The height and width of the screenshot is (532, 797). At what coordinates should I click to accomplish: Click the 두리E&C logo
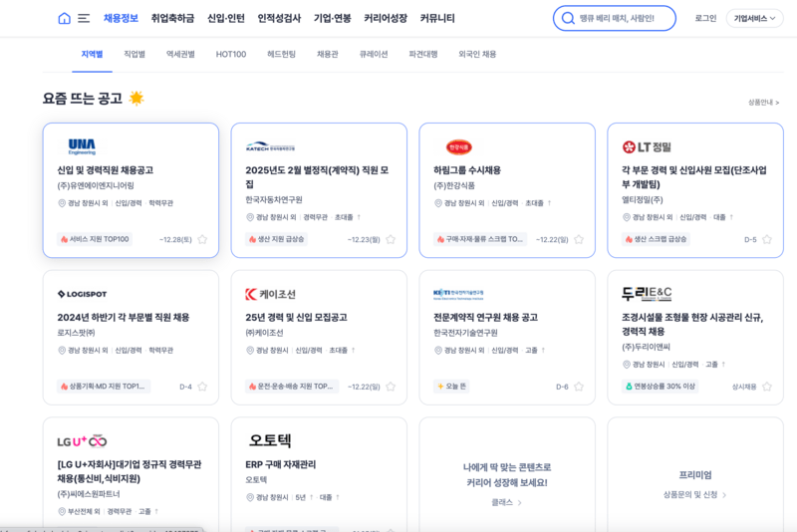647,293
